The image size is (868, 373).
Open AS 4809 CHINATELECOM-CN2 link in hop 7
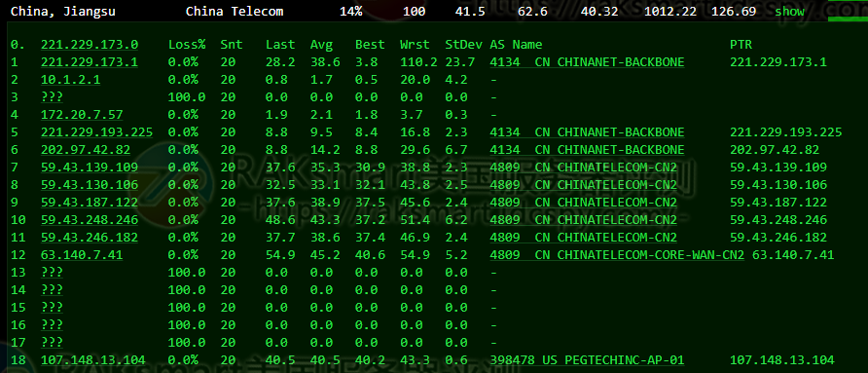(x=584, y=168)
